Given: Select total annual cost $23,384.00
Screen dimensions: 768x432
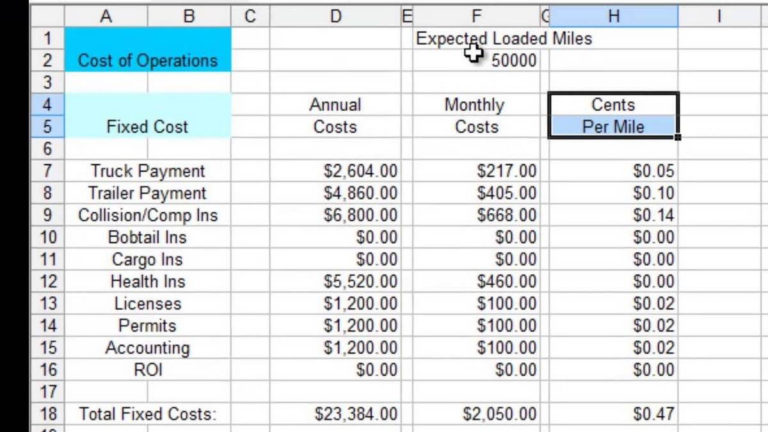Looking at the screenshot, I should 356,413.
